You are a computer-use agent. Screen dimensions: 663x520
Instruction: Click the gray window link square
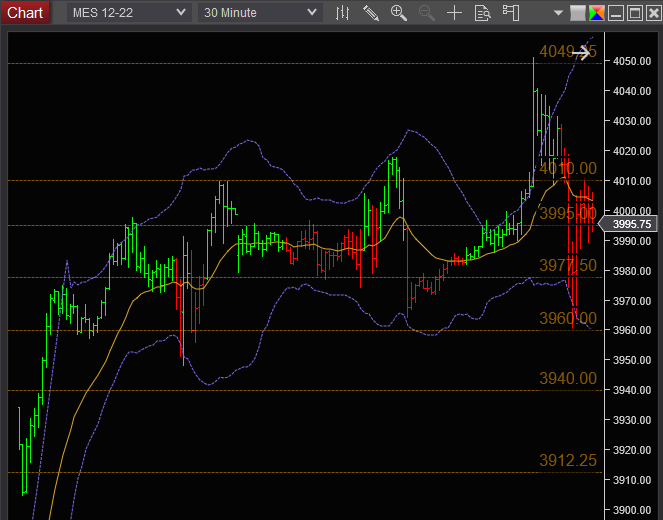pos(578,13)
